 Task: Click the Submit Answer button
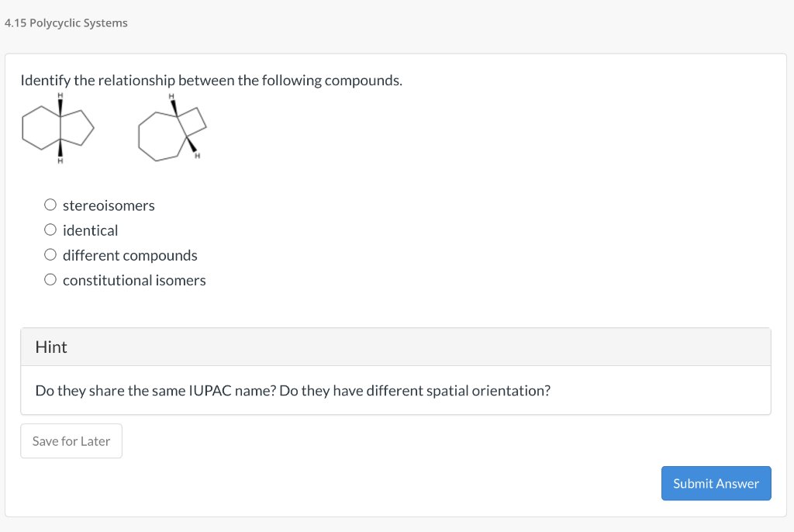click(x=716, y=483)
